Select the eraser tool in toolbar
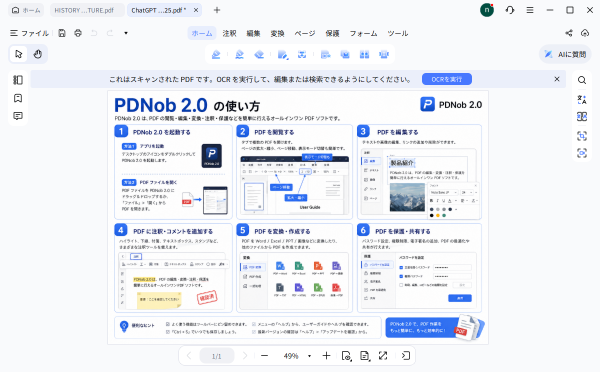600x372 pixels. coord(259,55)
